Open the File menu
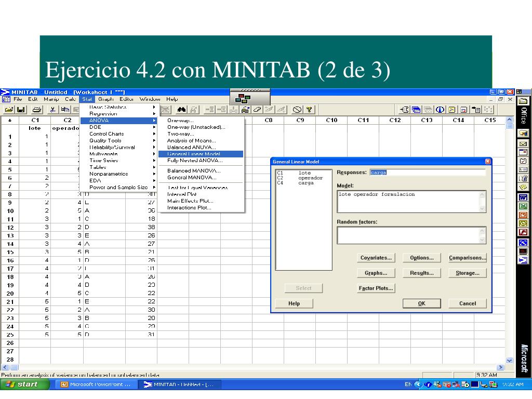The width and height of the screenshot is (532, 399). click(x=18, y=99)
